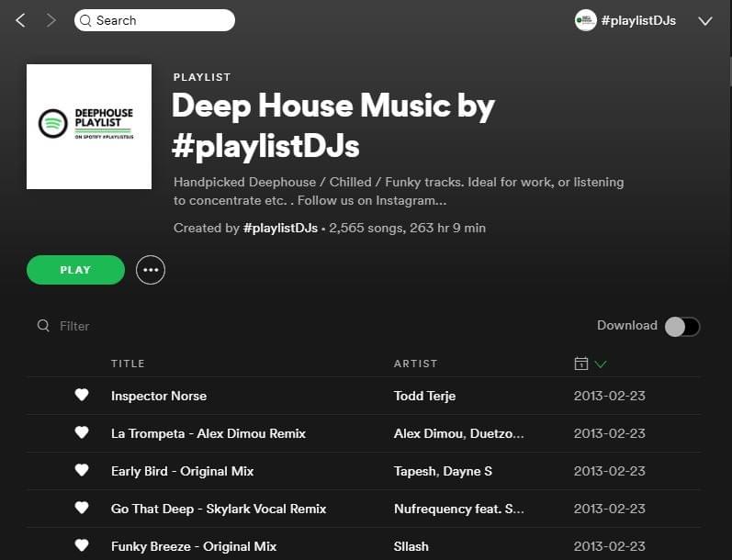Open artist Tapesh, Dayne S
Screen dimensions: 732x560
coord(443,471)
